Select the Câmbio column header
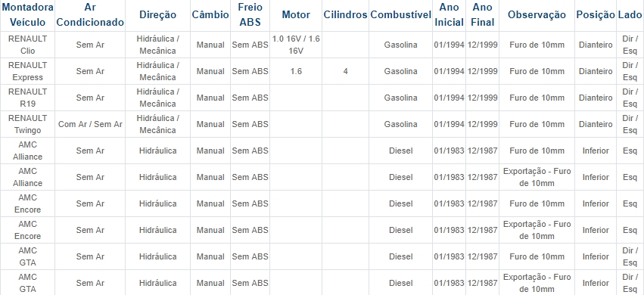644x295 pixels. tap(210, 15)
